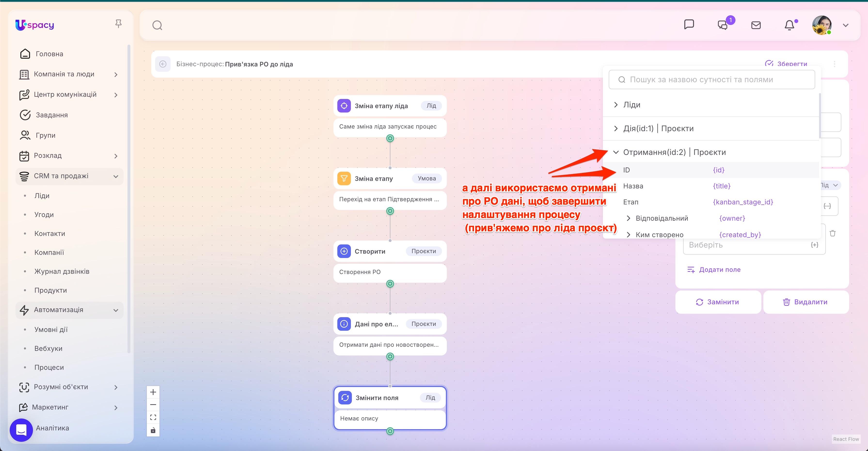The image size is (868, 451).
Task: Click the back arrow beside Бізнес-процес title
Action: pyautogui.click(x=163, y=64)
